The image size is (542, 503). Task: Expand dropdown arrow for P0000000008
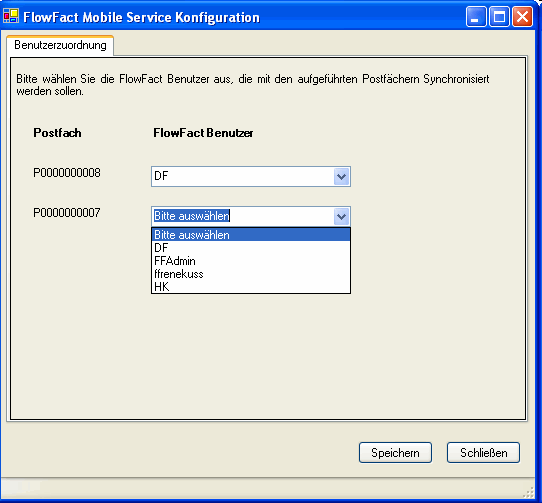coord(342,177)
